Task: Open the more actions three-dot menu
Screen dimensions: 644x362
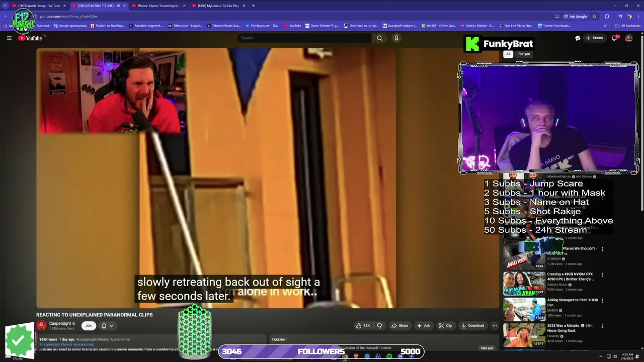Action: coord(495,326)
